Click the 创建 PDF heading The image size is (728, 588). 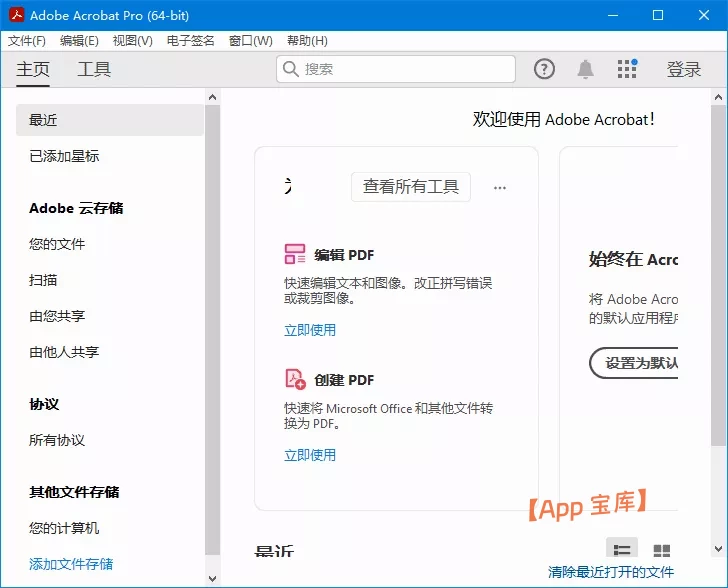coord(344,380)
